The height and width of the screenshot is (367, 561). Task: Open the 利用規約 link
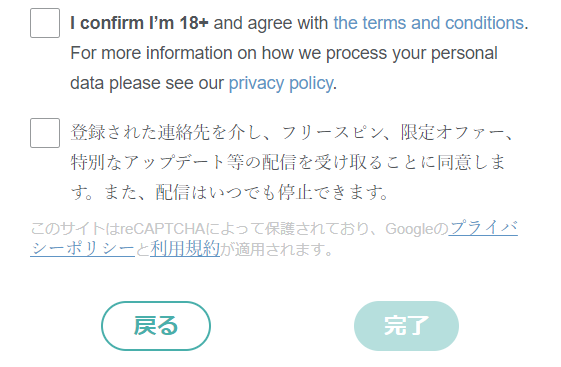185,248
